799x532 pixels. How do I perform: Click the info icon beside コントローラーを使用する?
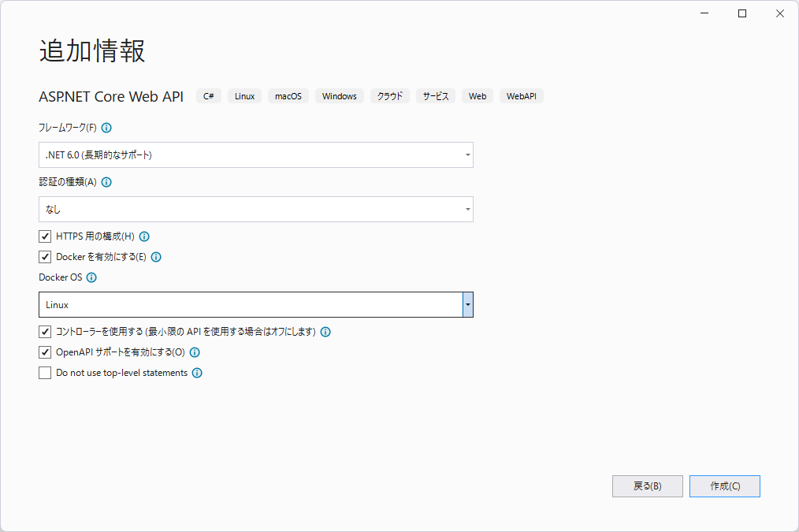click(325, 332)
